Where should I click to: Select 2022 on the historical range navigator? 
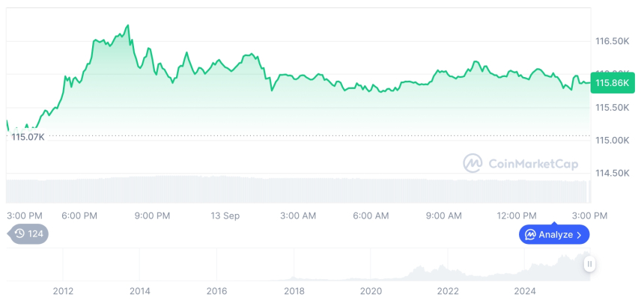pyautogui.click(x=448, y=290)
